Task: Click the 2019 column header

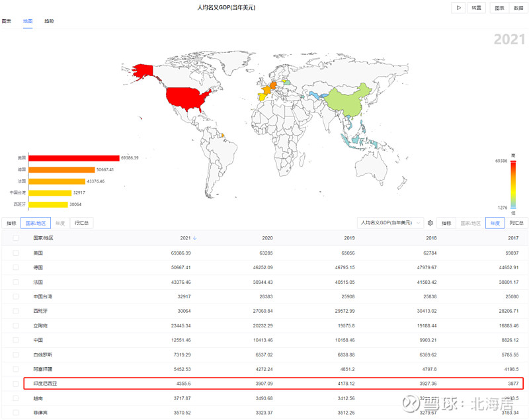Action: point(349,238)
